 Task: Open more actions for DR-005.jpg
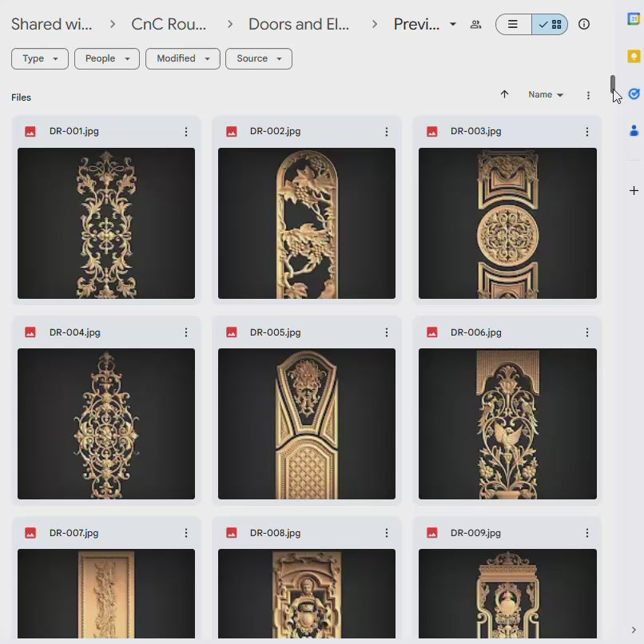click(x=387, y=332)
